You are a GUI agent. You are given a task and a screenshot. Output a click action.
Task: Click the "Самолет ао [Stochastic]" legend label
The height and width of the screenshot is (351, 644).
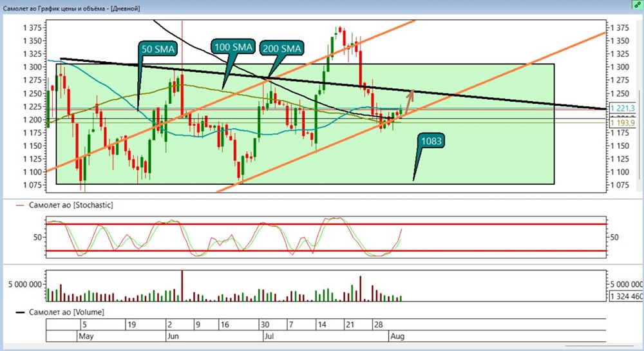coord(71,205)
